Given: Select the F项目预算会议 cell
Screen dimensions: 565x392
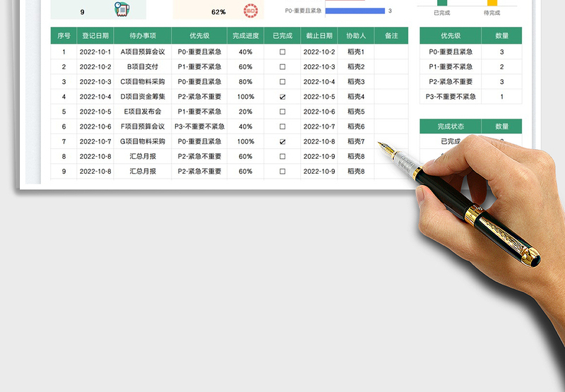Looking at the screenshot, I should tap(143, 127).
